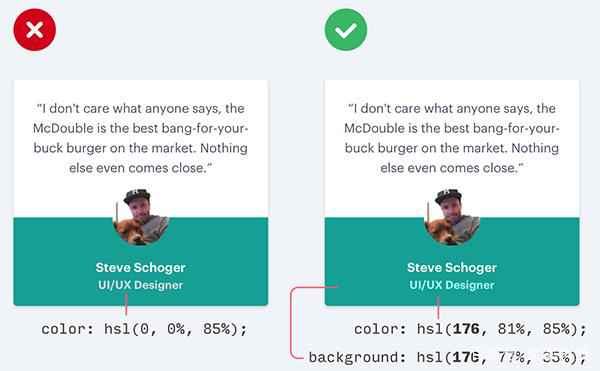The image size is (600, 371).
Task: Click the background hsl code line
Action: click(x=447, y=358)
